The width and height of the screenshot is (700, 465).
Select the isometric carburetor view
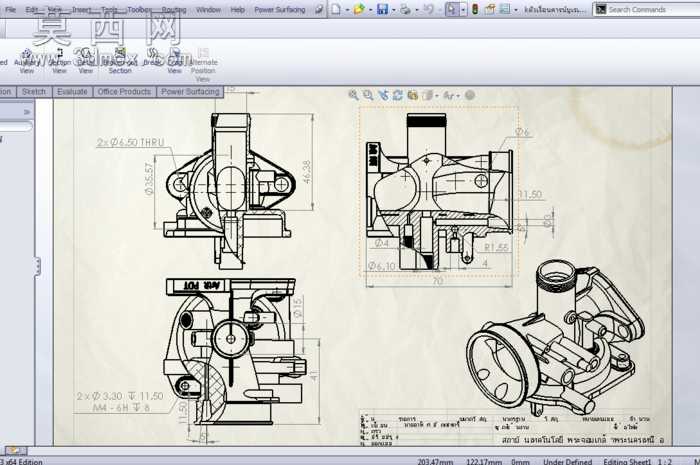point(556,337)
